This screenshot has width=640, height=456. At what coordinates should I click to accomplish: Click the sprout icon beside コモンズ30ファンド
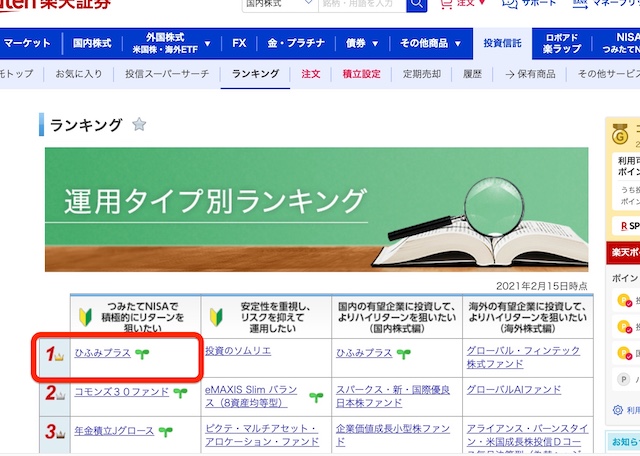coord(181,393)
